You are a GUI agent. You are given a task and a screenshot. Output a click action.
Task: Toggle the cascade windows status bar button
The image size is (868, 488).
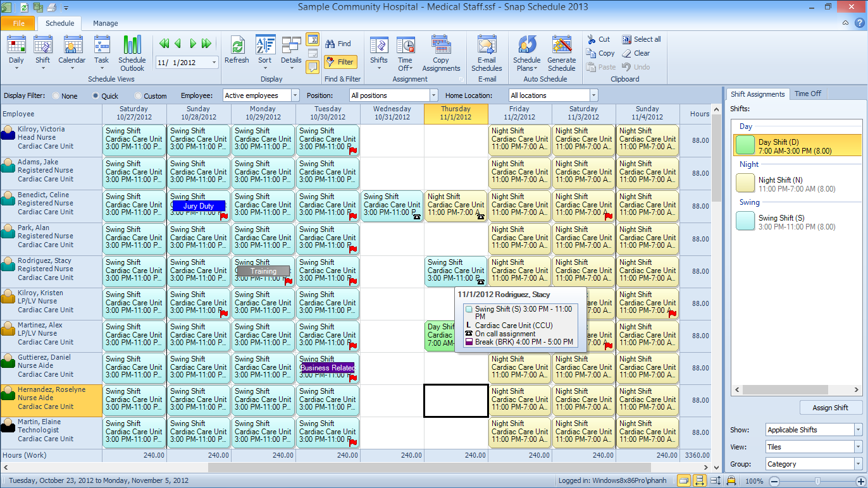[x=684, y=481]
